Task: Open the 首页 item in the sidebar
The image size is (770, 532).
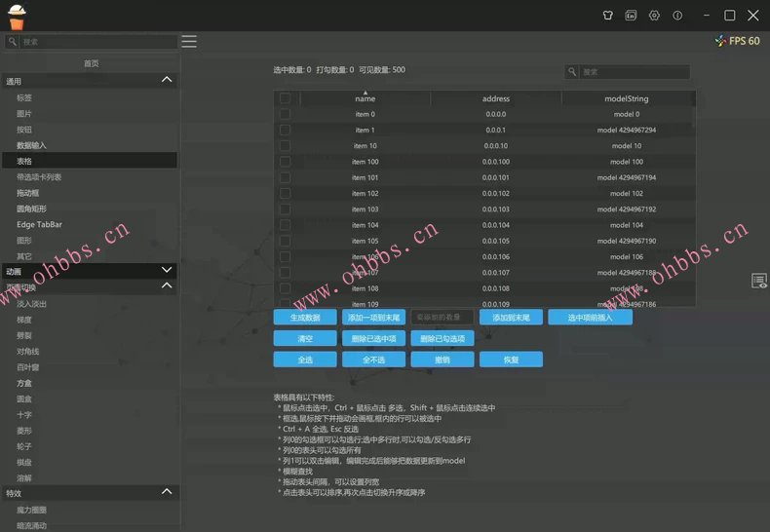Action: tap(91, 63)
